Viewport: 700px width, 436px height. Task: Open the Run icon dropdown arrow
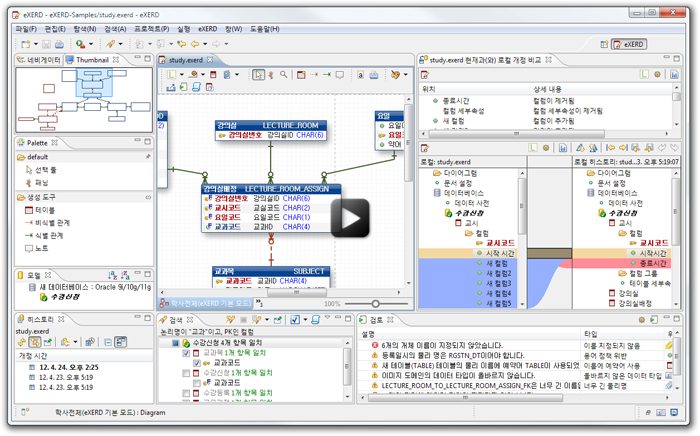point(91,44)
